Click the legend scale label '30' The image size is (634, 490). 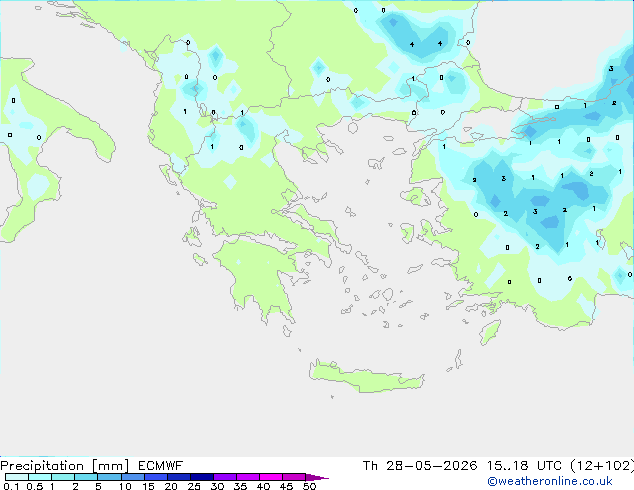pos(217,486)
